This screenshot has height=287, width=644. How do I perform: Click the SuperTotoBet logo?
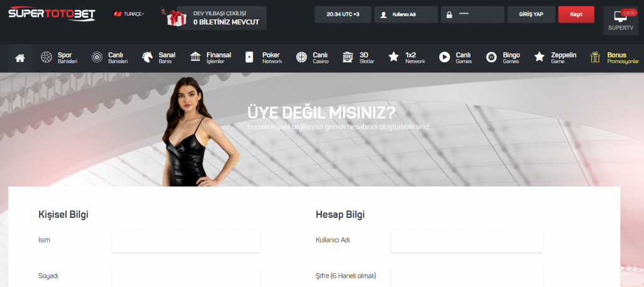pyautogui.click(x=52, y=14)
